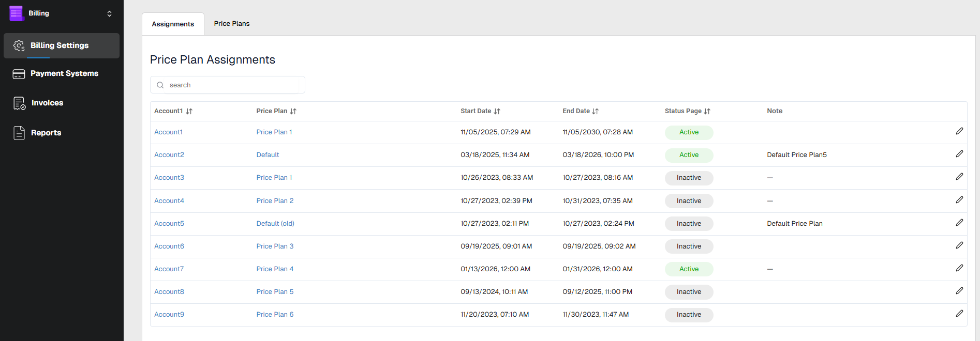The width and height of the screenshot is (980, 341).
Task: Expand the Billing app switcher chevron
Action: tap(109, 14)
